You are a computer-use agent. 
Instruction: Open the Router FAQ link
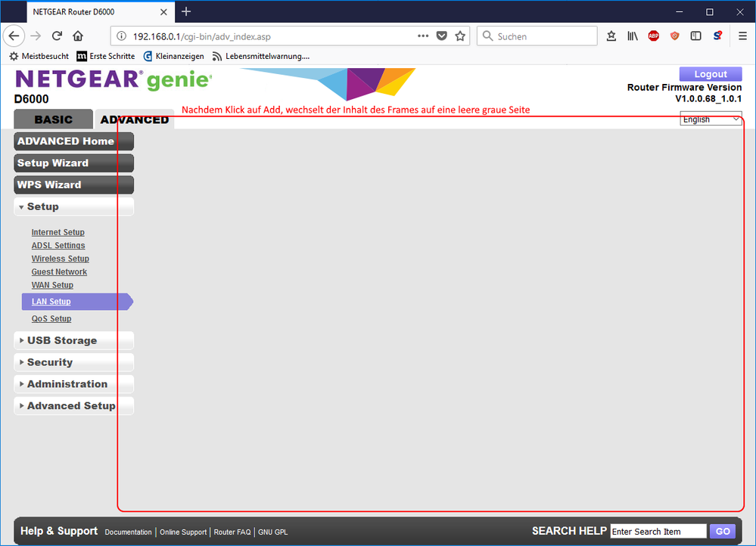[232, 532]
